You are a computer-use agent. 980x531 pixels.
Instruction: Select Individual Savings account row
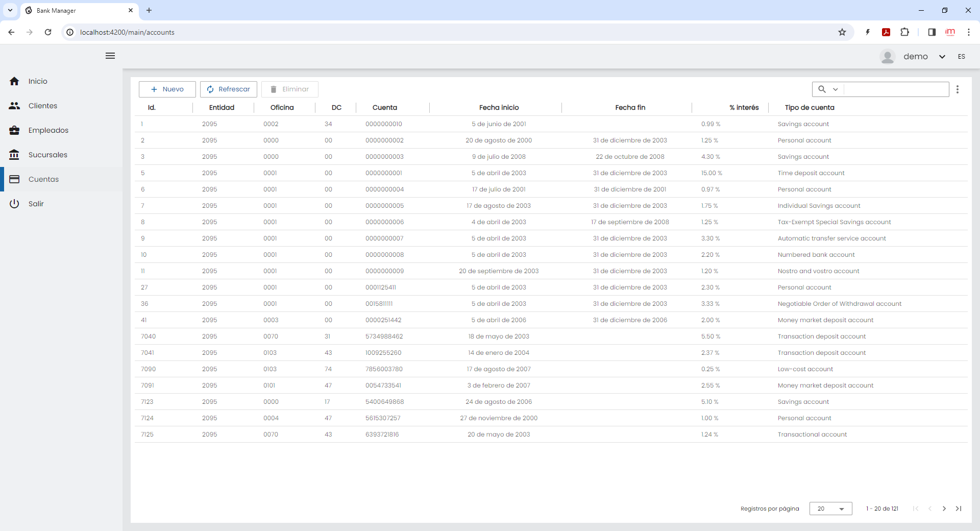click(551, 206)
